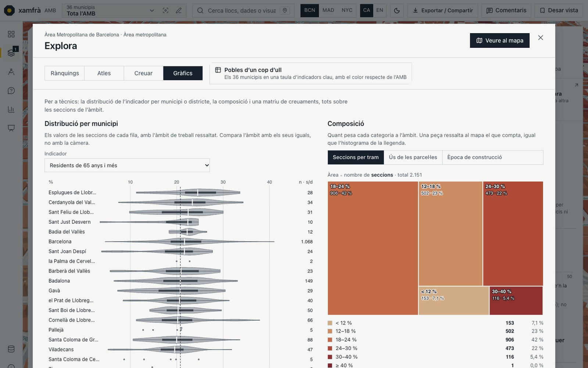Open the dashboard grid icon in sidebar
Image resolution: width=588 pixels, height=368 pixels.
[x=11, y=34]
